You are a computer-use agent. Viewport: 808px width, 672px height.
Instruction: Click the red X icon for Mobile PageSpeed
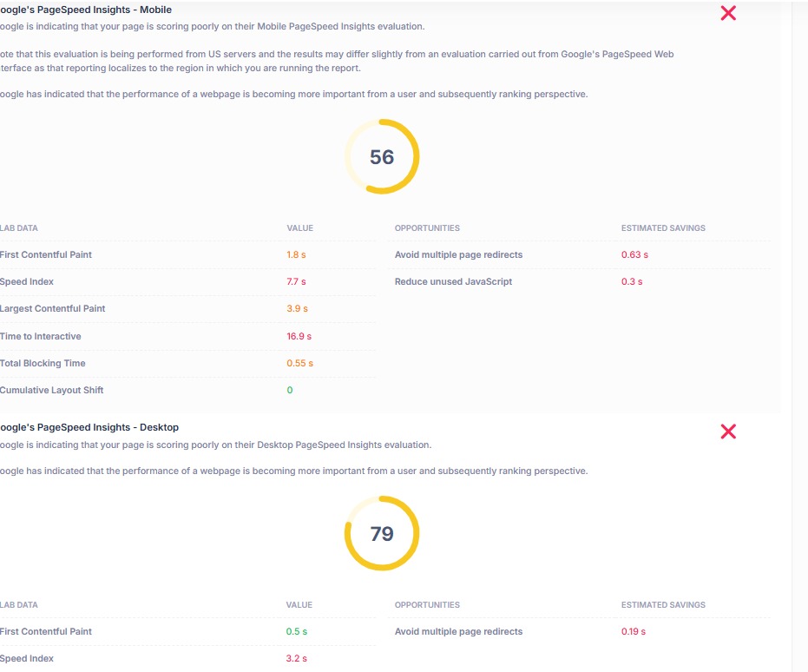728,13
